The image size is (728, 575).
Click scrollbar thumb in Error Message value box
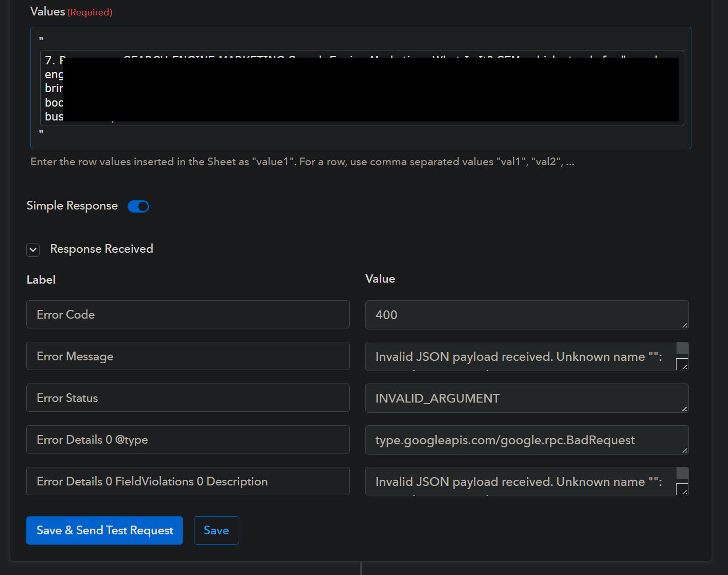[682, 349]
